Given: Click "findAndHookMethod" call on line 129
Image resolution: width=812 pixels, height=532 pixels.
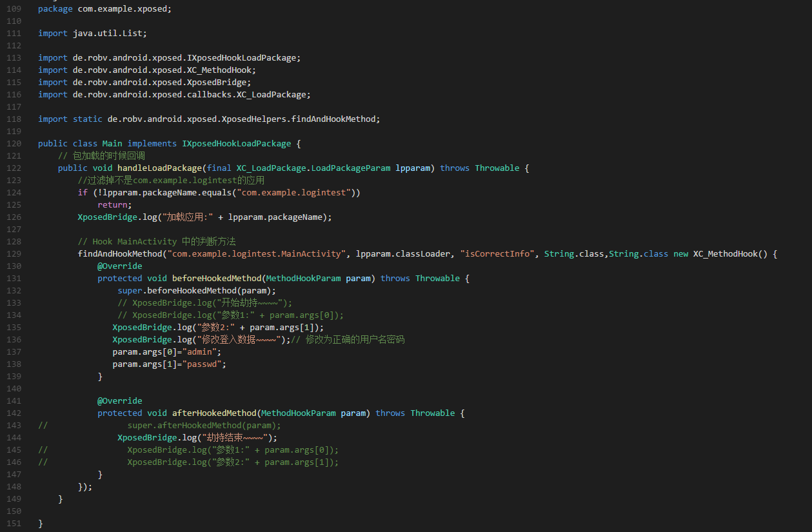Looking at the screenshot, I should 120,254.
